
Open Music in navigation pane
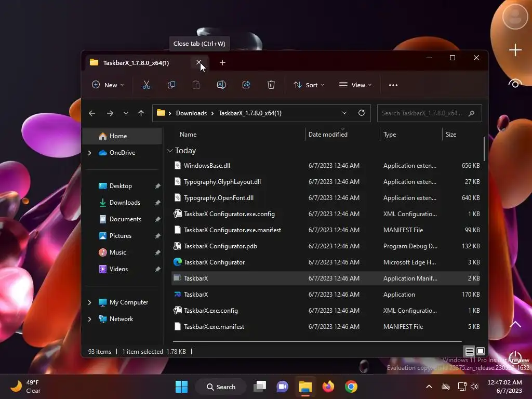point(117,252)
